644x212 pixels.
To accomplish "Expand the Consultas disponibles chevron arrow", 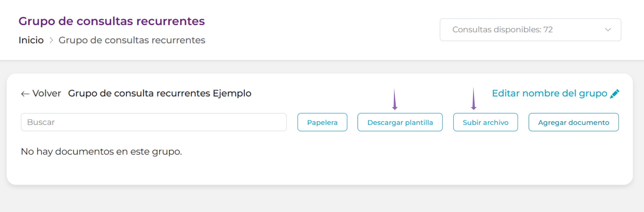I will click(608, 30).
